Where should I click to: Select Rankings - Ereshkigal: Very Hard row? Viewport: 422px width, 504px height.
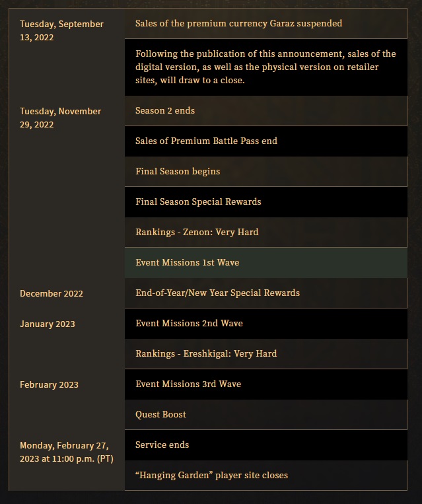pyautogui.click(x=265, y=353)
